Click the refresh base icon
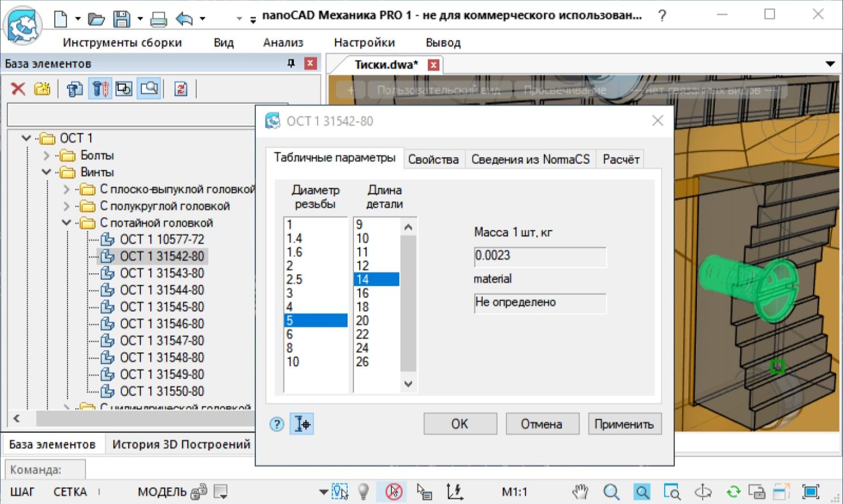Viewport: 843px width, 504px height. pos(181,89)
